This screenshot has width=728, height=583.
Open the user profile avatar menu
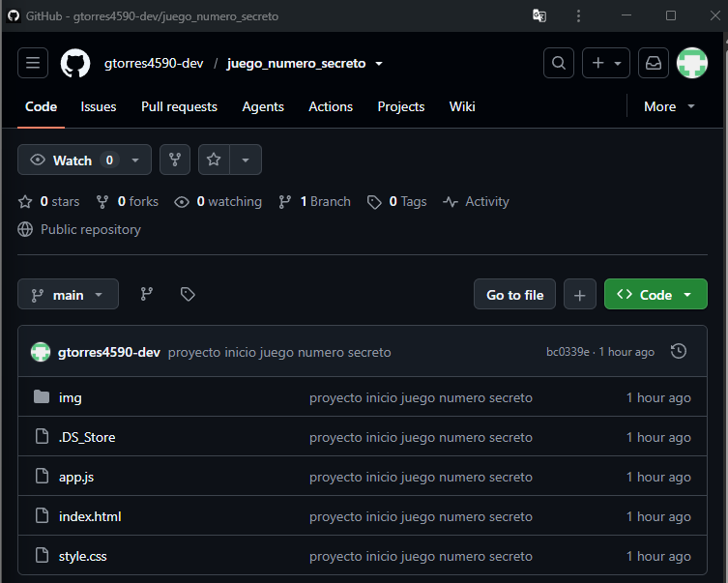click(x=692, y=63)
